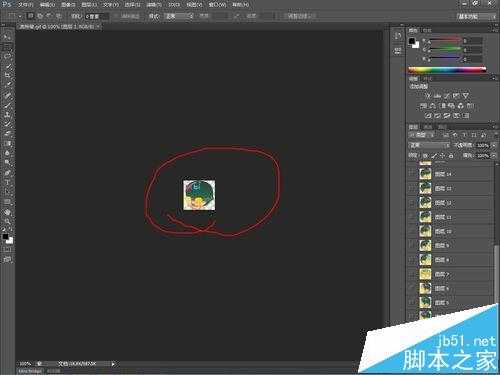Toggle visibility of layer 图层 11
This screenshot has width=500, height=375.
click(412, 217)
